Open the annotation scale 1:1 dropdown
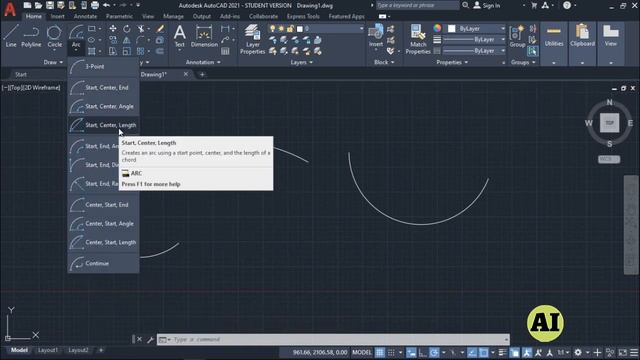Screen dimensions: 640x360 pos(563,352)
